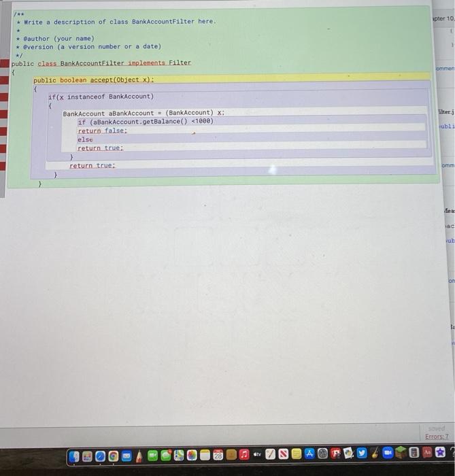This screenshot has width=455, height=476.
Task: Click error marker beside last 'return true;' line
Action: point(3,166)
